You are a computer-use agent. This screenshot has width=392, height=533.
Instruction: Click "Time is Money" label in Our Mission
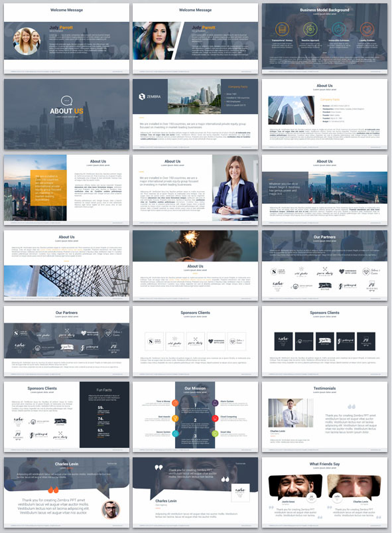163,402
